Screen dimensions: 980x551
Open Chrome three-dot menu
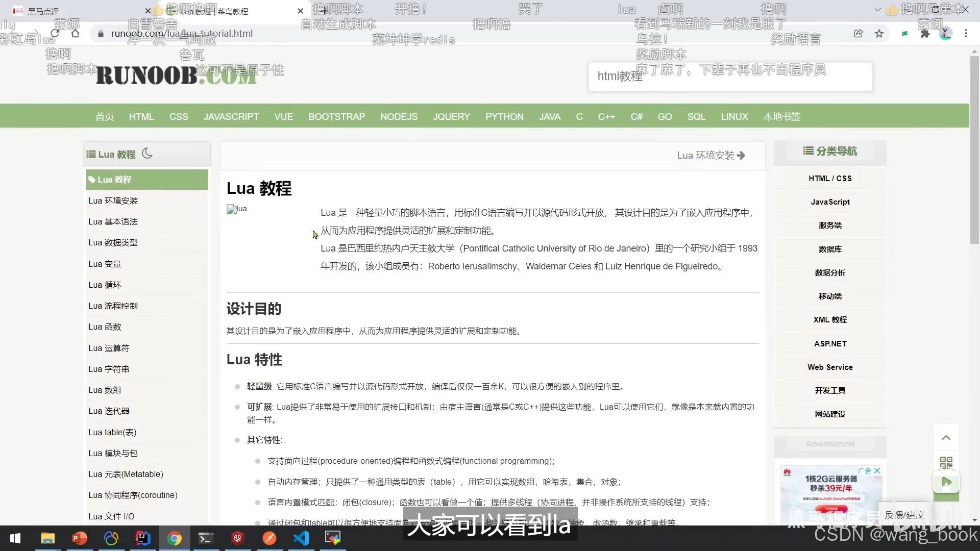(966, 34)
